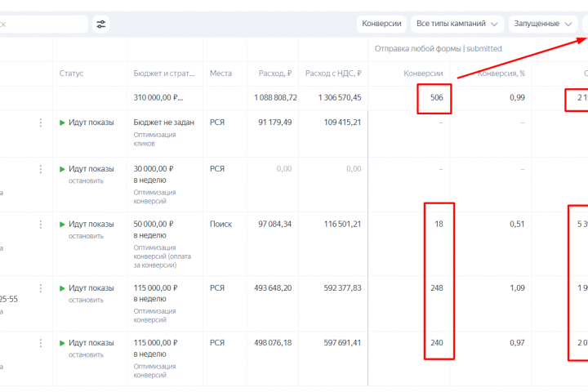Click the Оптимизация кликов strategy text
588x392 pixels.
tap(154, 139)
